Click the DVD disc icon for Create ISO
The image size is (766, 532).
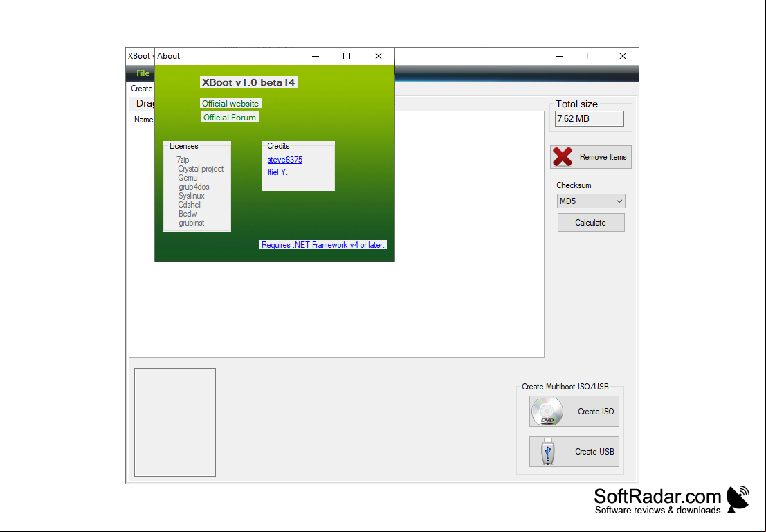pos(547,412)
